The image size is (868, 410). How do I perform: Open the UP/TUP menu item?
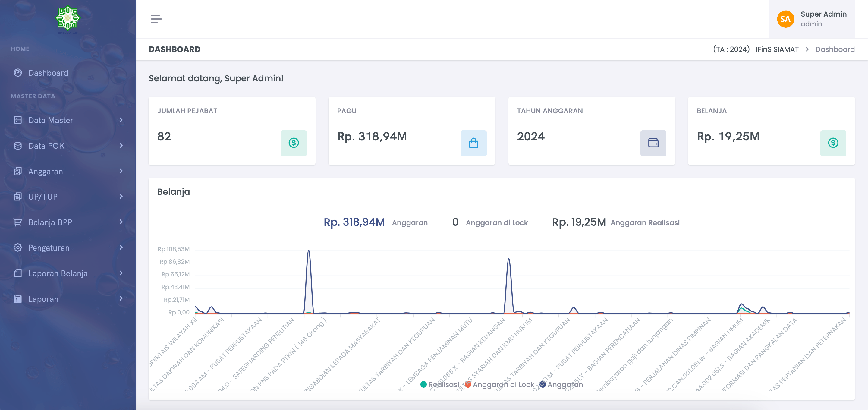tap(68, 197)
